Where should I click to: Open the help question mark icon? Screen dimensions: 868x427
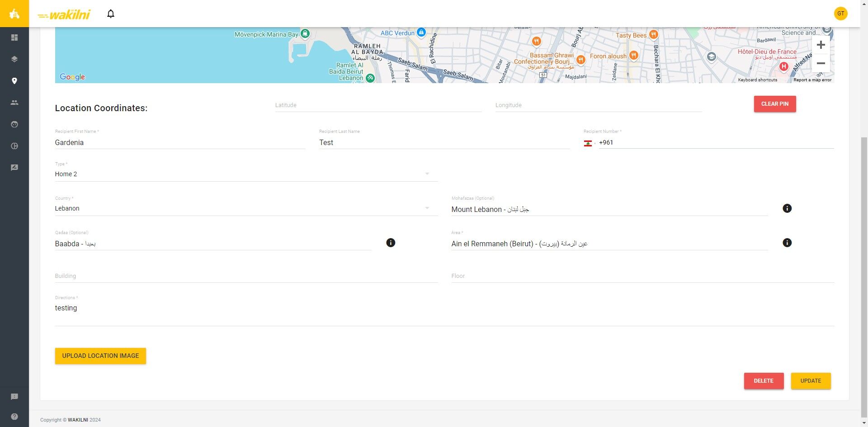pos(14,417)
